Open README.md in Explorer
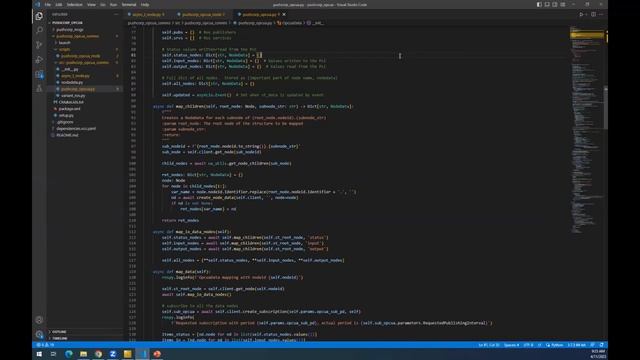640x360 pixels. point(67,135)
